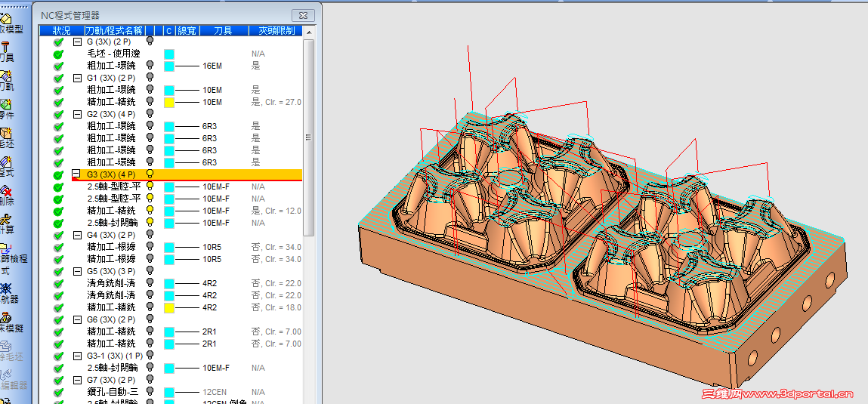Toggle the lightbulb on G (3X) (2 P) row
The image size is (868, 404).
(150, 41)
